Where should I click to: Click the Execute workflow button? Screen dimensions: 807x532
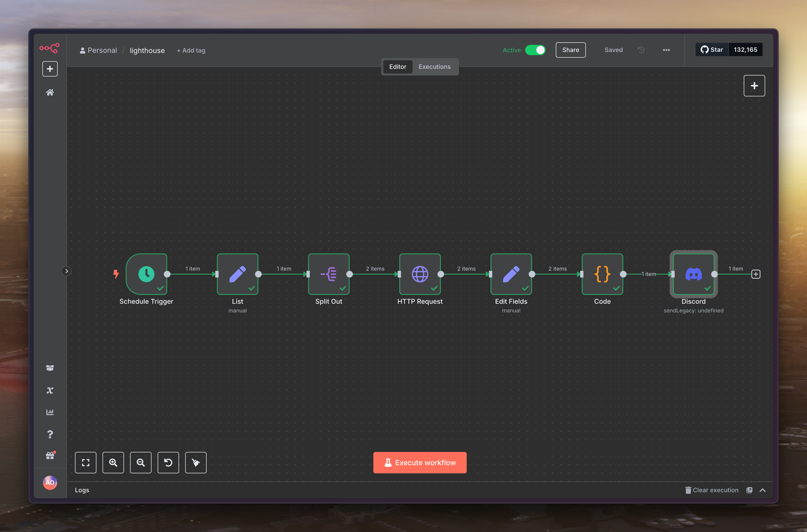point(420,462)
